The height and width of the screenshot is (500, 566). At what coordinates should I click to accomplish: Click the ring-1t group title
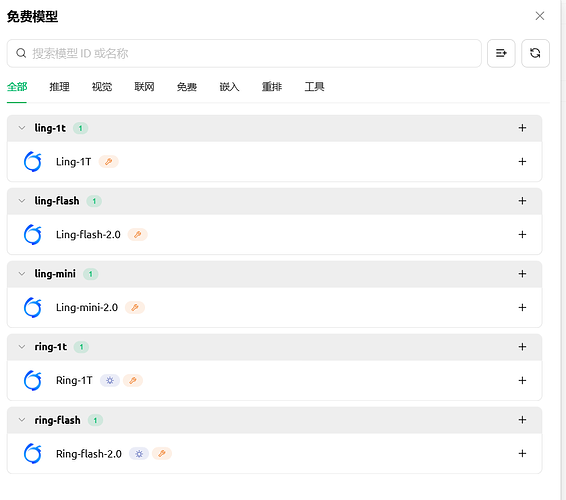click(51, 347)
